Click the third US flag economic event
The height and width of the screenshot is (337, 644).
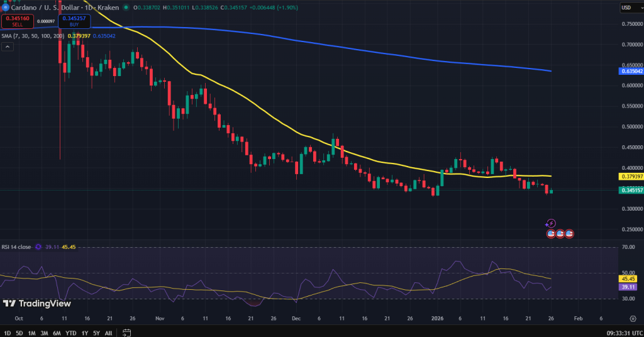tap(569, 233)
